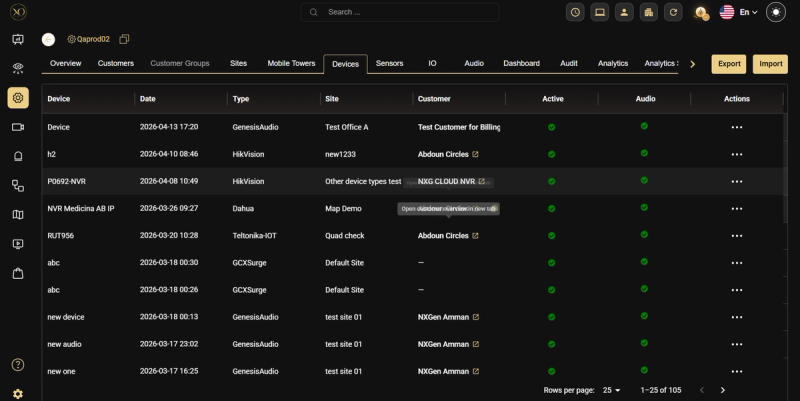Open the help question mark icon
800x401 pixels.
[x=18, y=364]
